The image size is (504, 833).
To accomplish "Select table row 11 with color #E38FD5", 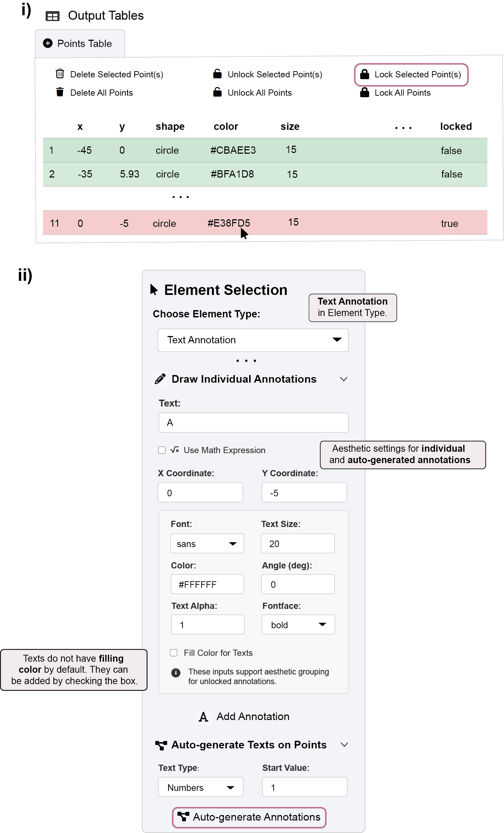I will [x=265, y=223].
